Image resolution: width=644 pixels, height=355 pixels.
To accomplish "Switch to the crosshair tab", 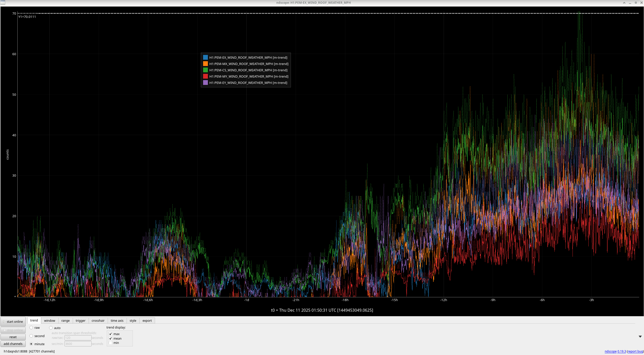I will coord(98,320).
